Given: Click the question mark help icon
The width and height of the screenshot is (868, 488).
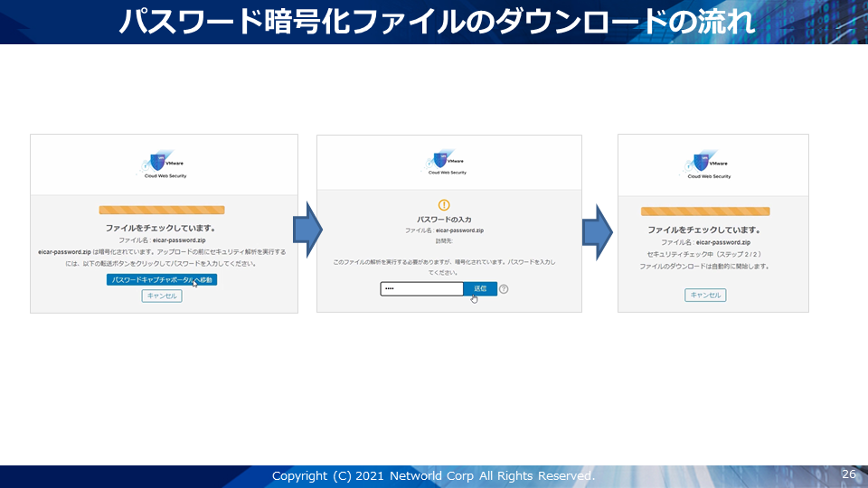Looking at the screenshot, I should [x=504, y=289].
